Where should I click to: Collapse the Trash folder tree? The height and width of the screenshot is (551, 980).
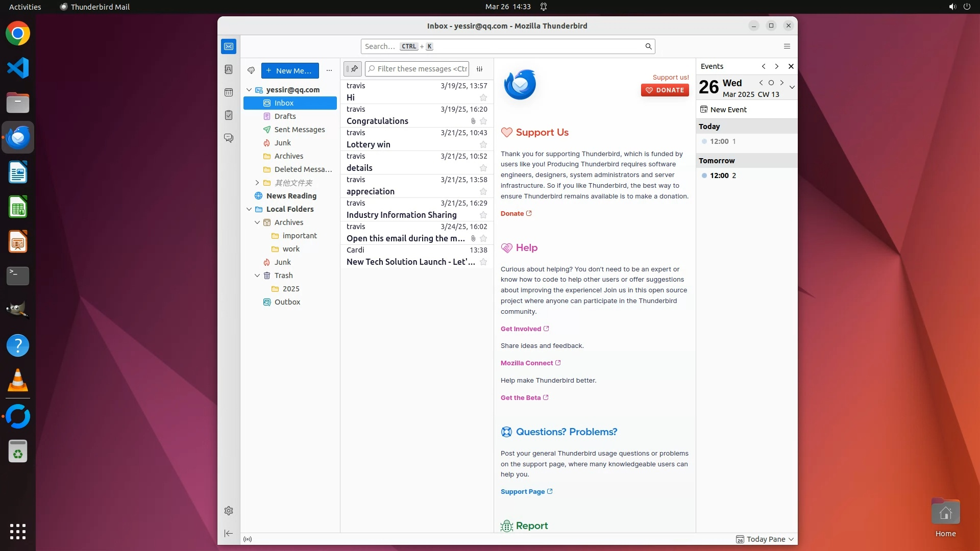point(257,275)
